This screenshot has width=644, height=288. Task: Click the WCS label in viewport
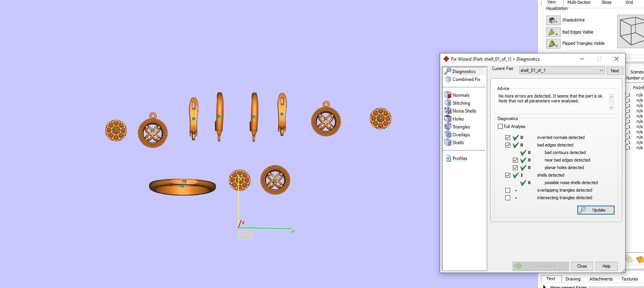pos(245,235)
